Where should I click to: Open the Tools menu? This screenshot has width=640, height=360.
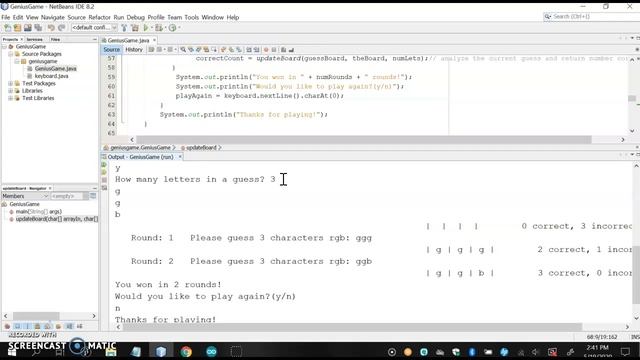(x=191, y=17)
